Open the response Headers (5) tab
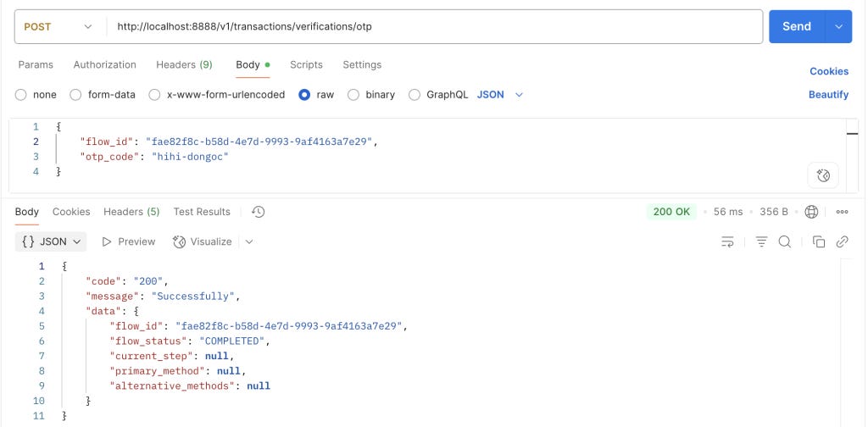Screen dimensions: 868x427 click(x=131, y=212)
